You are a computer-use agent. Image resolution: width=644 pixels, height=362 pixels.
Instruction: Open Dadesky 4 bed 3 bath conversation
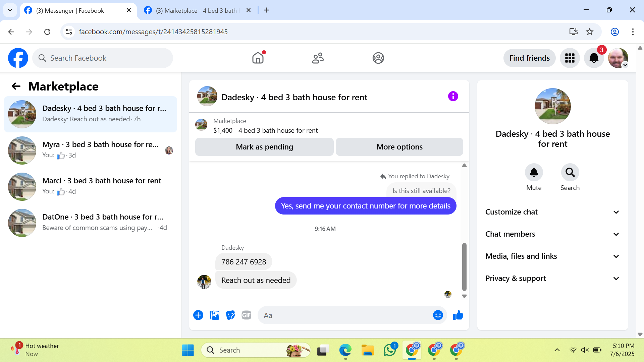[91, 114]
